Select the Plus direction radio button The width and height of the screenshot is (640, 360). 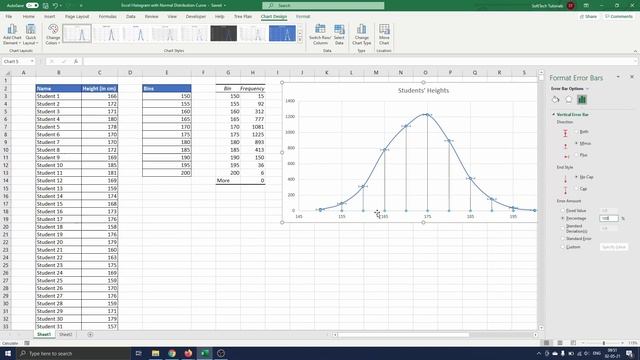(577, 155)
